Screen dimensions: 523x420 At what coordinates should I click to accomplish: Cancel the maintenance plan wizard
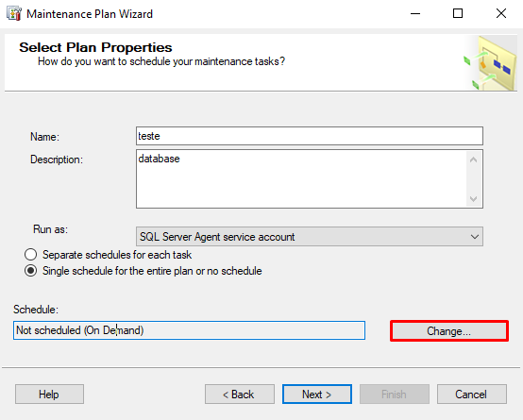click(472, 395)
